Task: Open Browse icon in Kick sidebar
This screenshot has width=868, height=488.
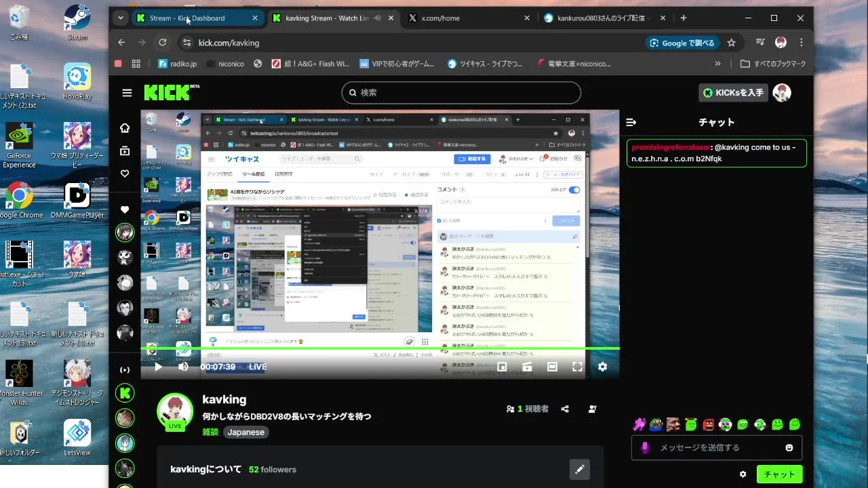Action: [x=125, y=151]
